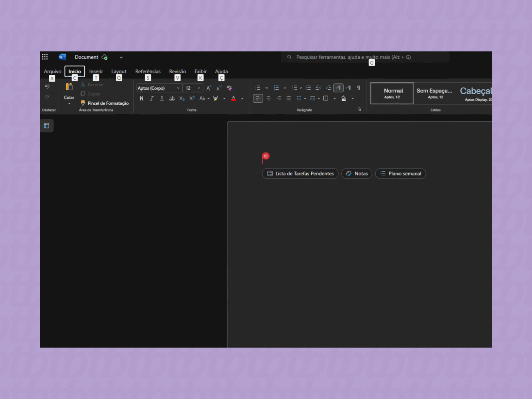Apply the red font color A swatch
Viewport: 532px width, 399px height.
233,99
